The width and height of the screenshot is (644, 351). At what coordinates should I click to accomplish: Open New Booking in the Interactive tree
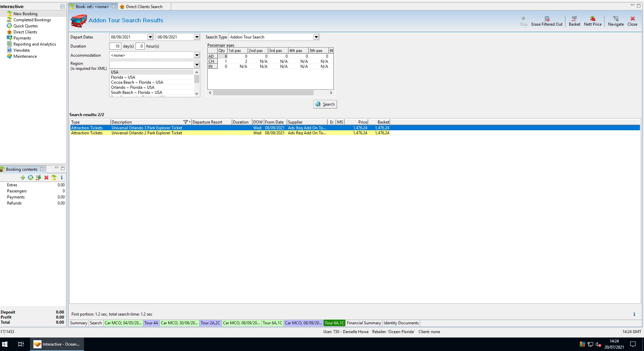[x=25, y=14]
